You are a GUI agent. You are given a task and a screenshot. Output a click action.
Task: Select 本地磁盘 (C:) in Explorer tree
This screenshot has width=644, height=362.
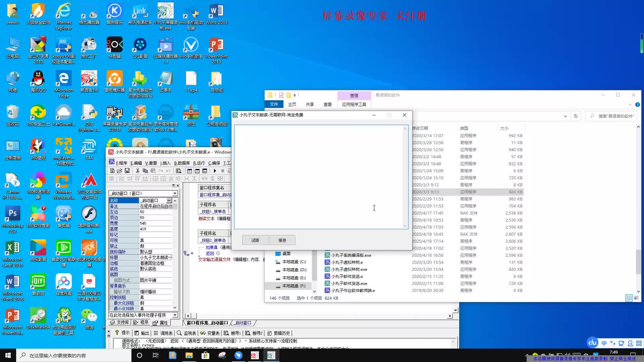[290, 262]
